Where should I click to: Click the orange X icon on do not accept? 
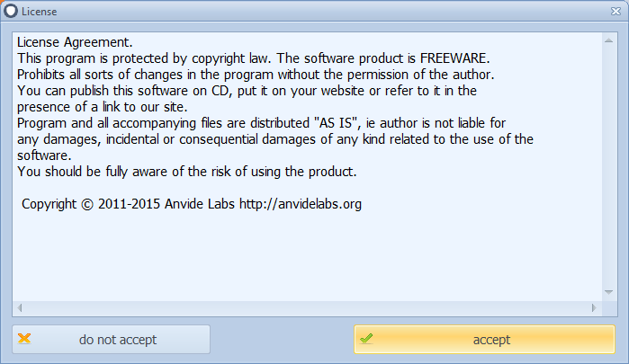(24, 339)
